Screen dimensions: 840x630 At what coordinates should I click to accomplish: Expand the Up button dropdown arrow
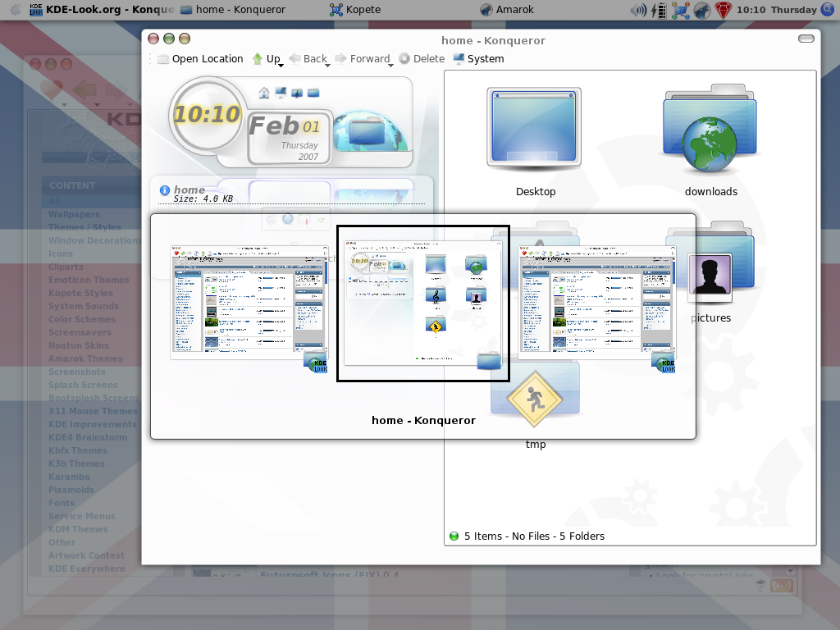tap(281, 66)
